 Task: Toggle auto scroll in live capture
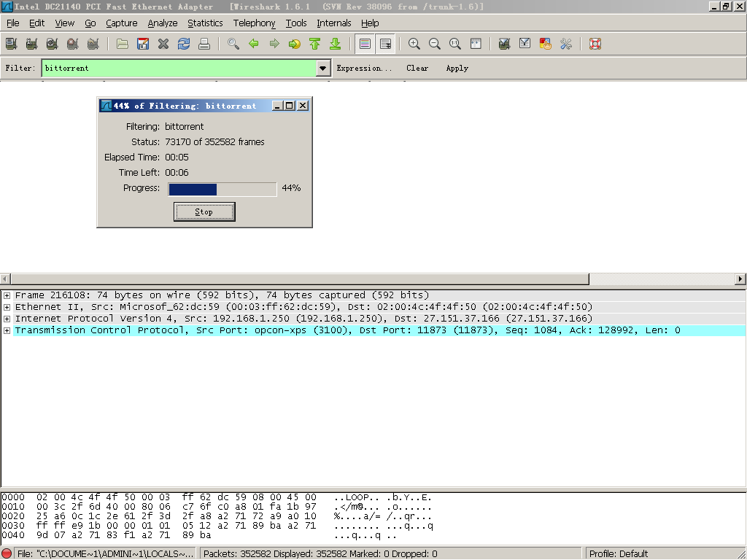[x=385, y=44]
